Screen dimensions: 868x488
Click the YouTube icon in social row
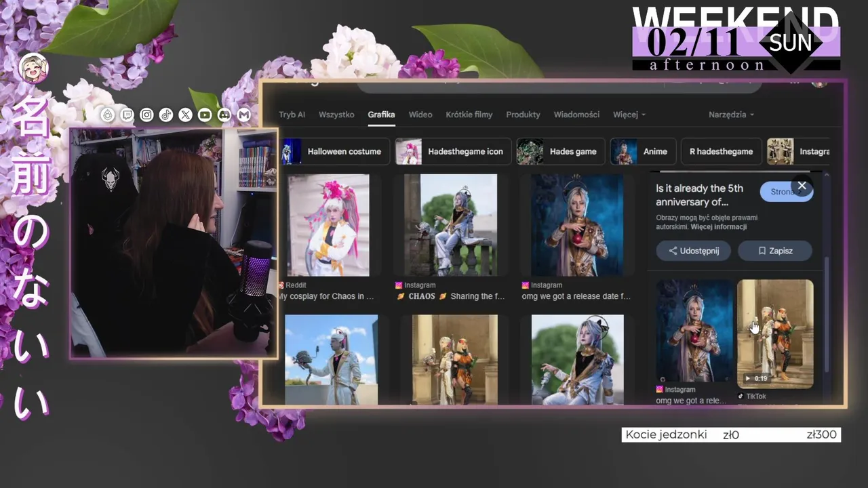205,115
